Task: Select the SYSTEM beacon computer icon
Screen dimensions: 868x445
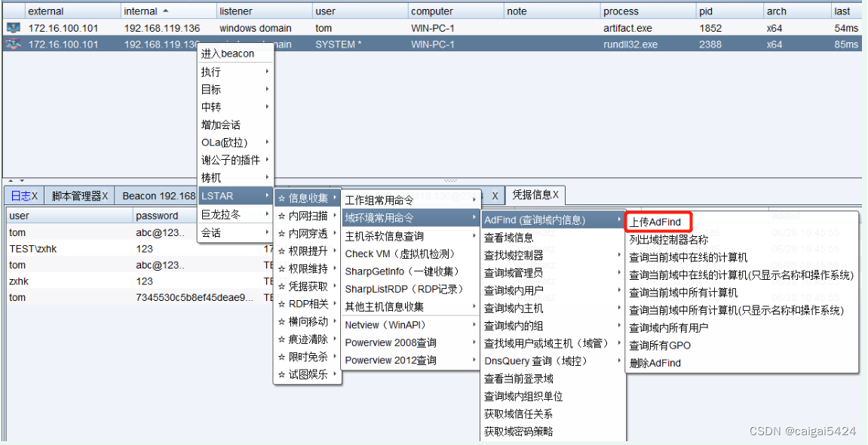Action: tap(13, 44)
